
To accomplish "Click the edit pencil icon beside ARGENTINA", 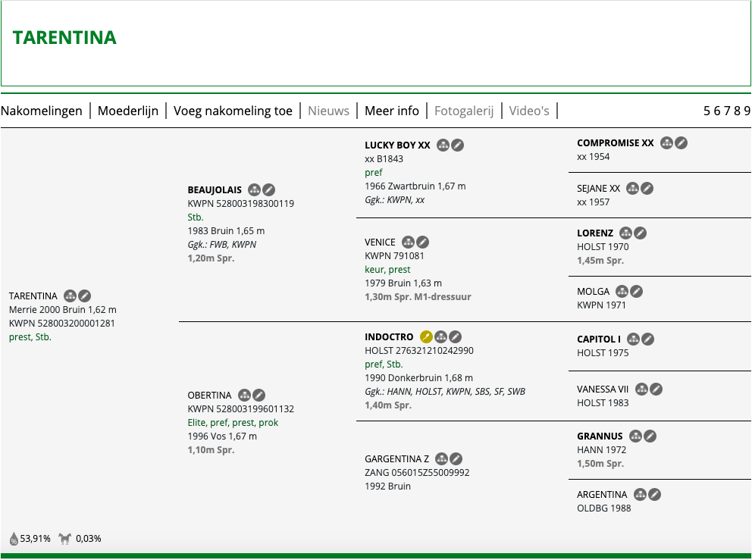I will pos(655,495).
